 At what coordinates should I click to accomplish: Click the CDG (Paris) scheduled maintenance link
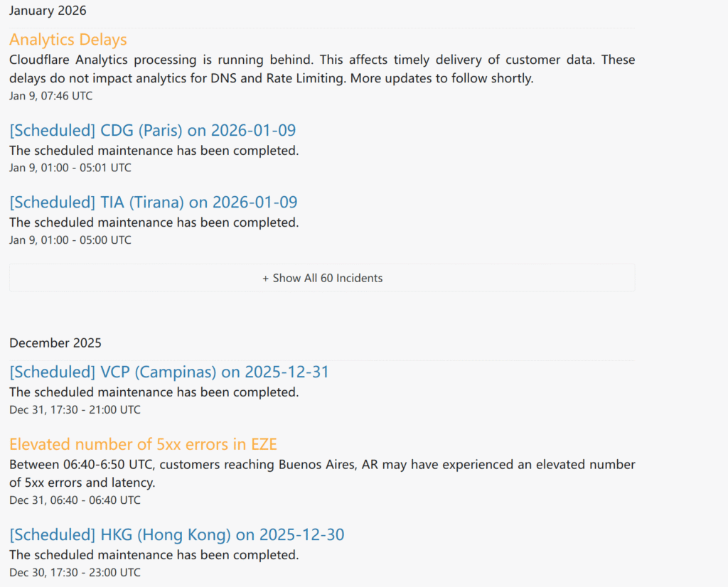coord(153,131)
